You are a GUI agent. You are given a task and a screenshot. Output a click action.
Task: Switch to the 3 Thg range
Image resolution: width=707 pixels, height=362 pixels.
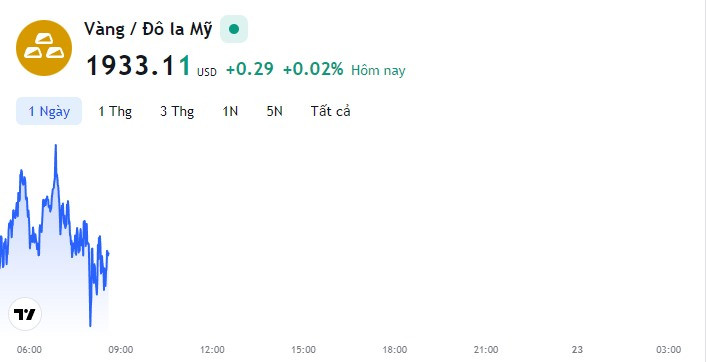point(177,111)
